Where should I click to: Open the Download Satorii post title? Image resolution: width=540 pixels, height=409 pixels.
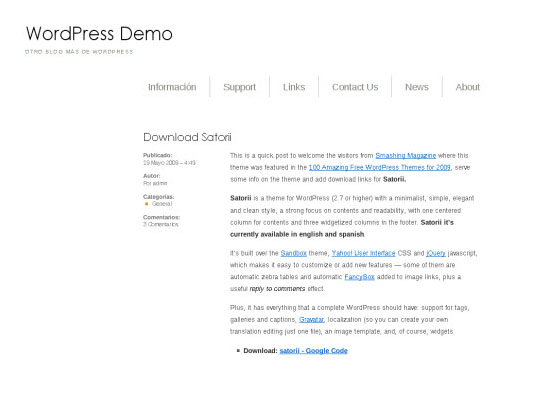click(x=187, y=137)
